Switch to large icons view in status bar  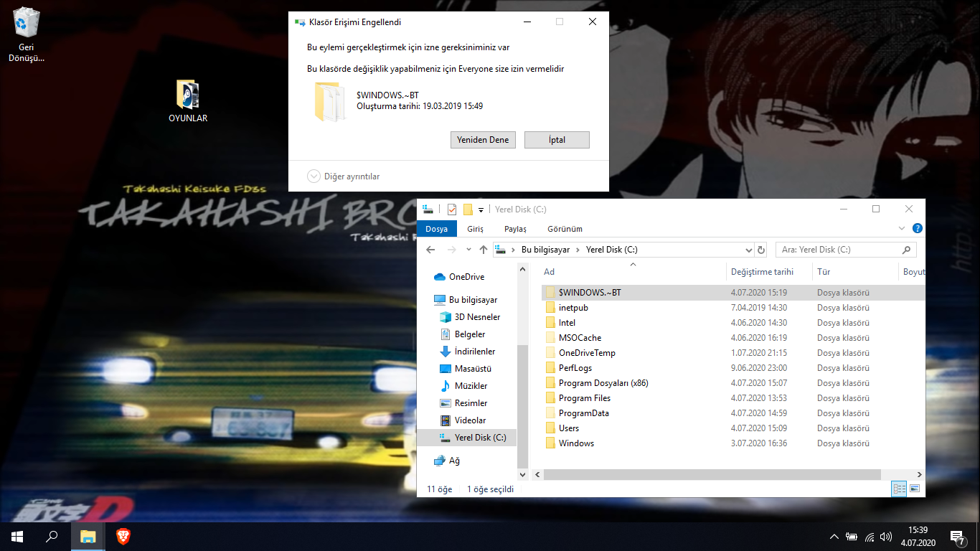pos(915,489)
